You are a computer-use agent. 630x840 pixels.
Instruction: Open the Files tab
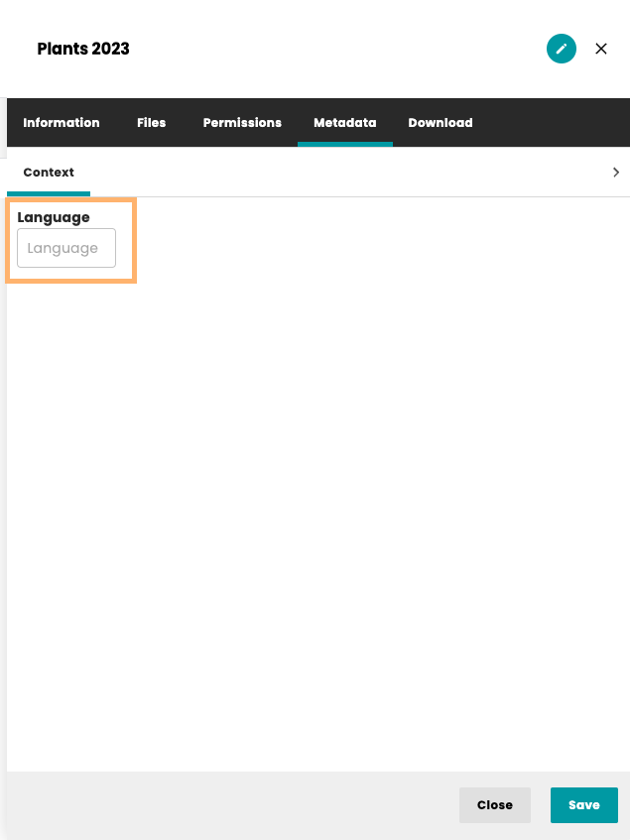[151, 123]
